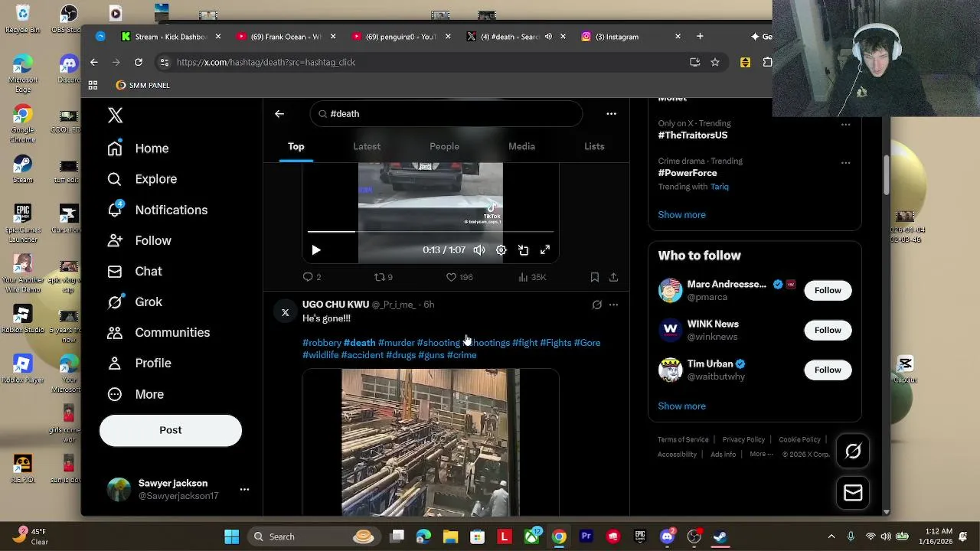Click the #robbery hashtag
The width and height of the screenshot is (980, 551).
tap(322, 343)
